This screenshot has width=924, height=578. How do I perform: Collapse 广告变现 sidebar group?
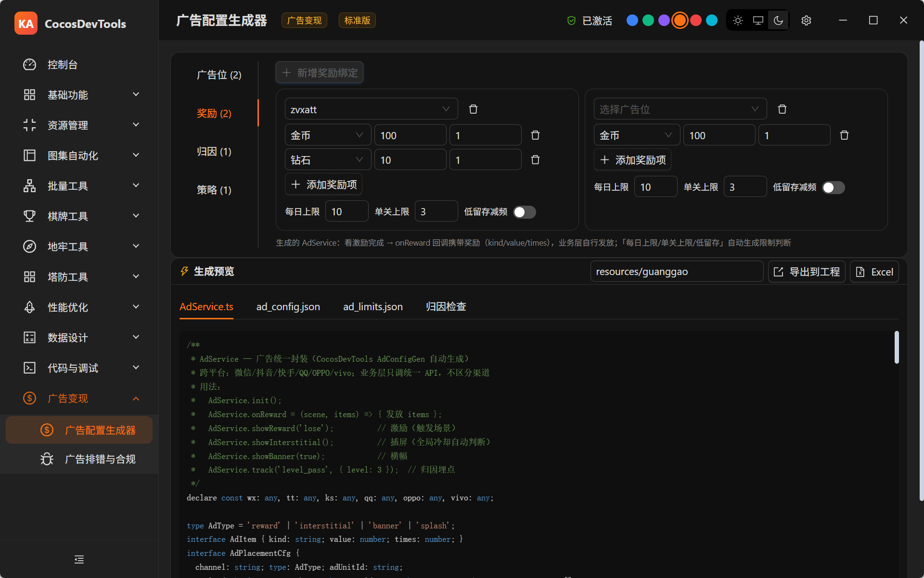tap(79, 398)
